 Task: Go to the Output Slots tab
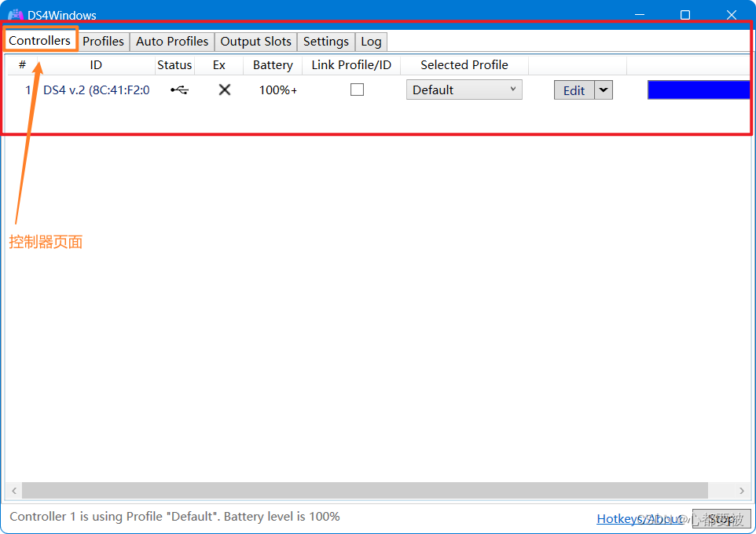point(255,42)
